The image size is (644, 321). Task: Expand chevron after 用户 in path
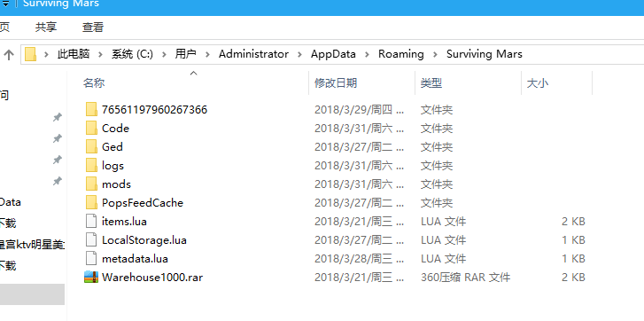pyautogui.click(x=208, y=54)
